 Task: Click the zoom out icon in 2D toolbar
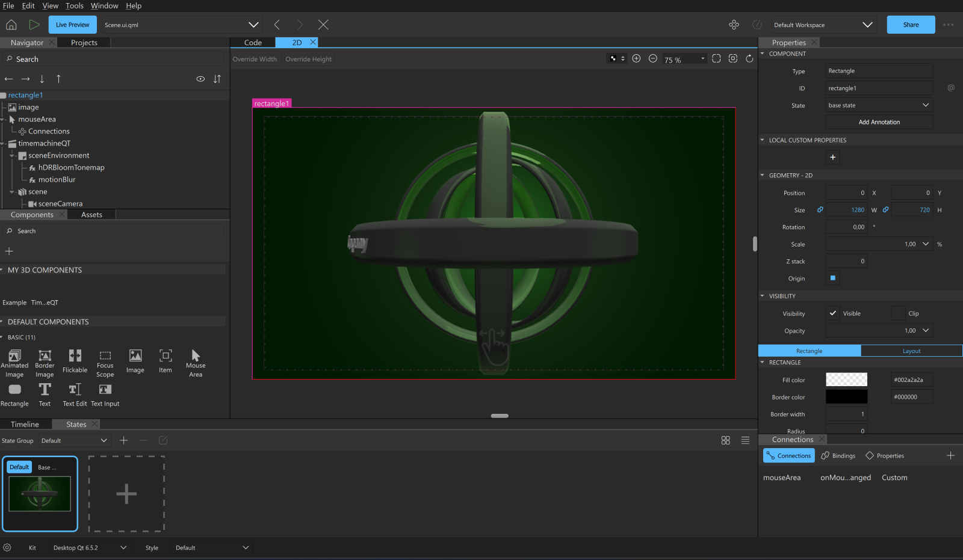[x=653, y=58]
